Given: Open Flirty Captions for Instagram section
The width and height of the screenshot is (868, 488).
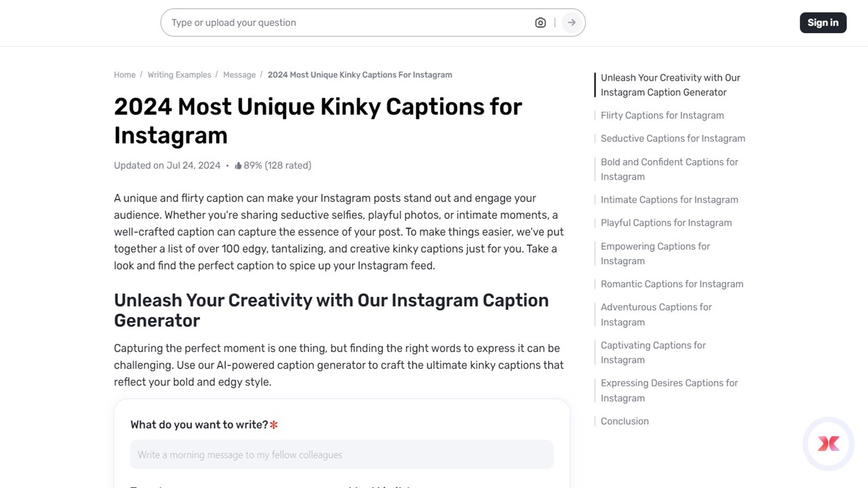Looking at the screenshot, I should point(663,115).
